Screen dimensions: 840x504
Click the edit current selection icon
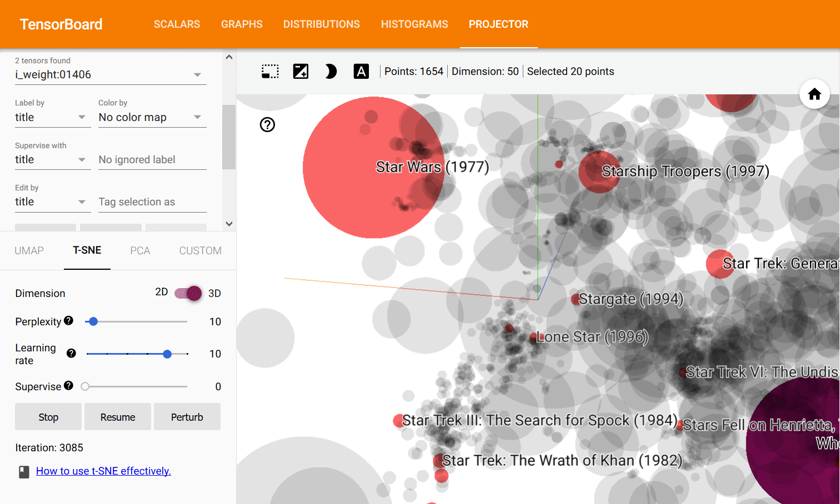tap(301, 72)
